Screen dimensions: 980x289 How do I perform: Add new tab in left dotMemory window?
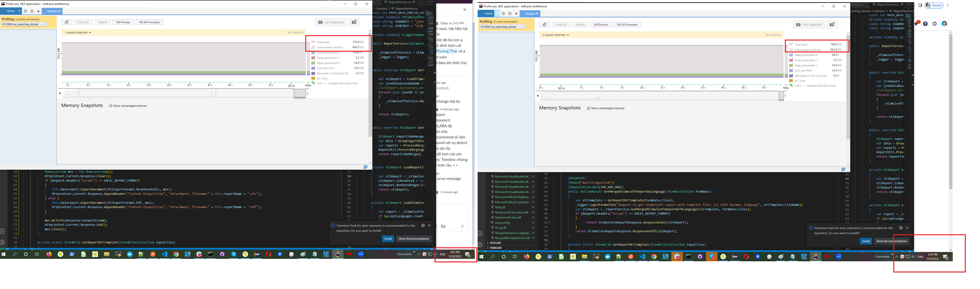point(38,11)
